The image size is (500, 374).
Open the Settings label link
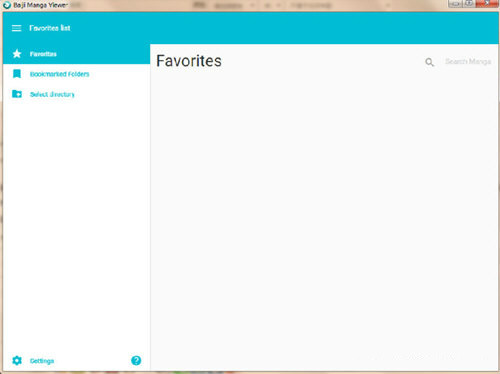(x=42, y=361)
